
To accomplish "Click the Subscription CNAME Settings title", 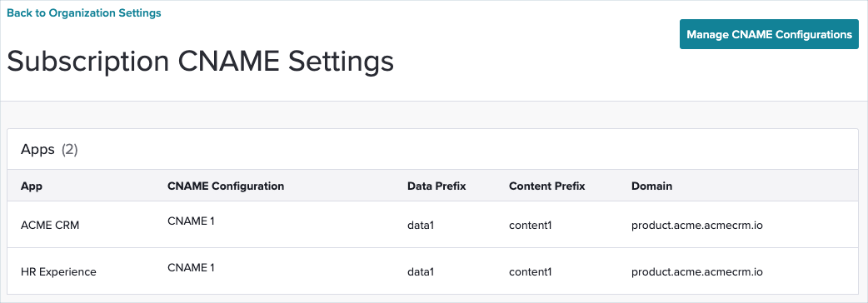I will click(201, 61).
